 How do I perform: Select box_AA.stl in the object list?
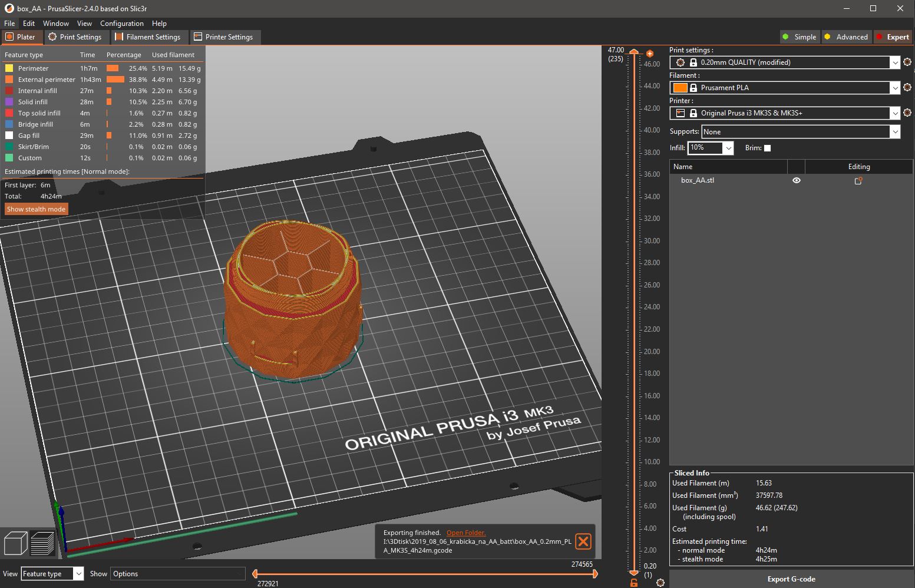coord(698,180)
